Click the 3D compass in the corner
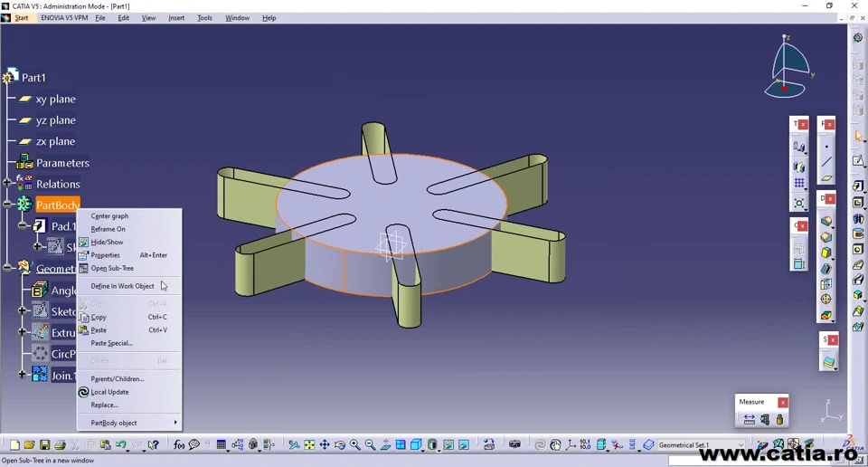The width and height of the screenshot is (868, 467). click(788, 66)
